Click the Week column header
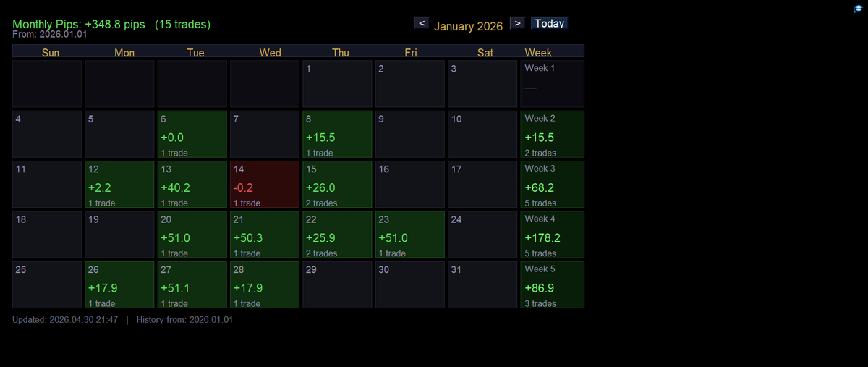 [538, 52]
